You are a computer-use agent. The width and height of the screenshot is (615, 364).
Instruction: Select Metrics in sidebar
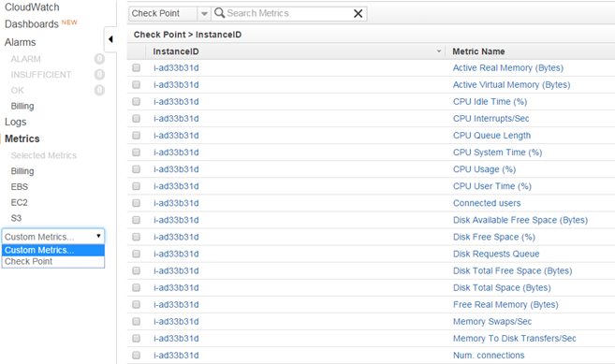pyautogui.click(x=22, y=138)
